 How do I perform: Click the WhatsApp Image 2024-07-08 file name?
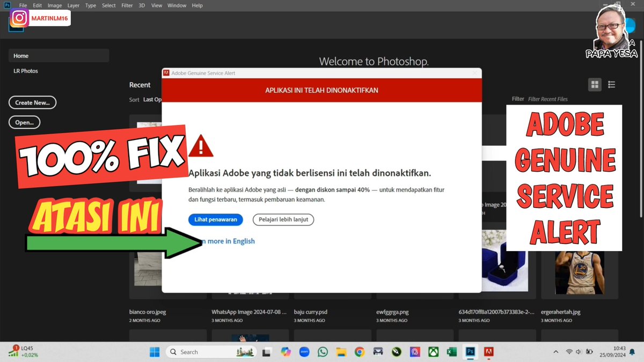(x=249, y=312)
